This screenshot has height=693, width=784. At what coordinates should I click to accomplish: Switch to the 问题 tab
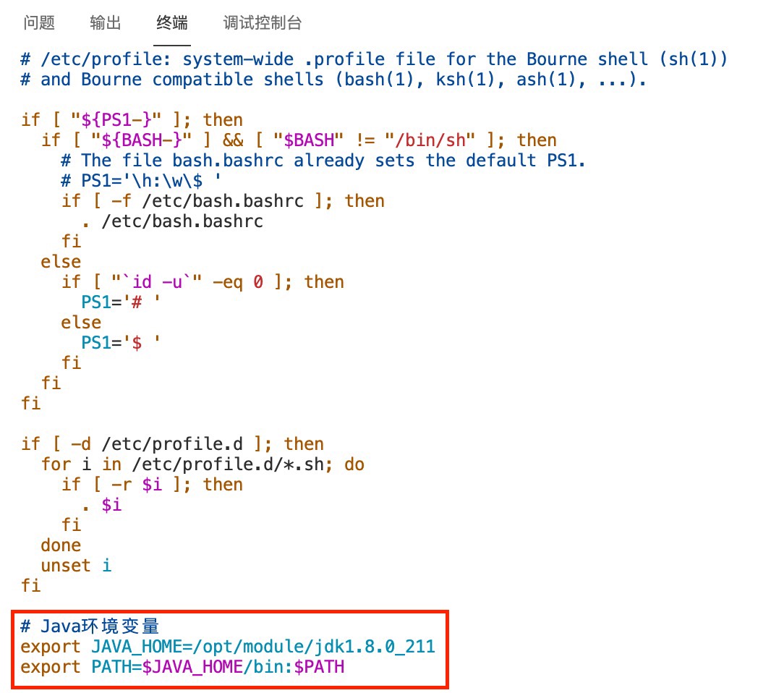pos(39,23)
